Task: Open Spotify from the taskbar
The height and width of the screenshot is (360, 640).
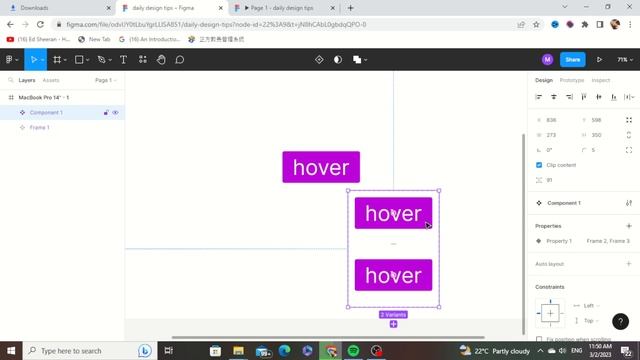Action: click(x=353, y=351)
